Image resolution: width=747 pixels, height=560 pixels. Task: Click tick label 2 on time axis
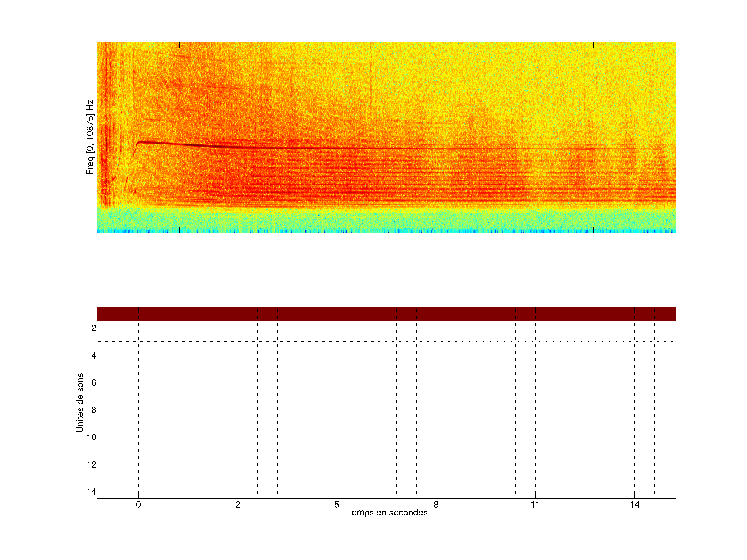238,505
